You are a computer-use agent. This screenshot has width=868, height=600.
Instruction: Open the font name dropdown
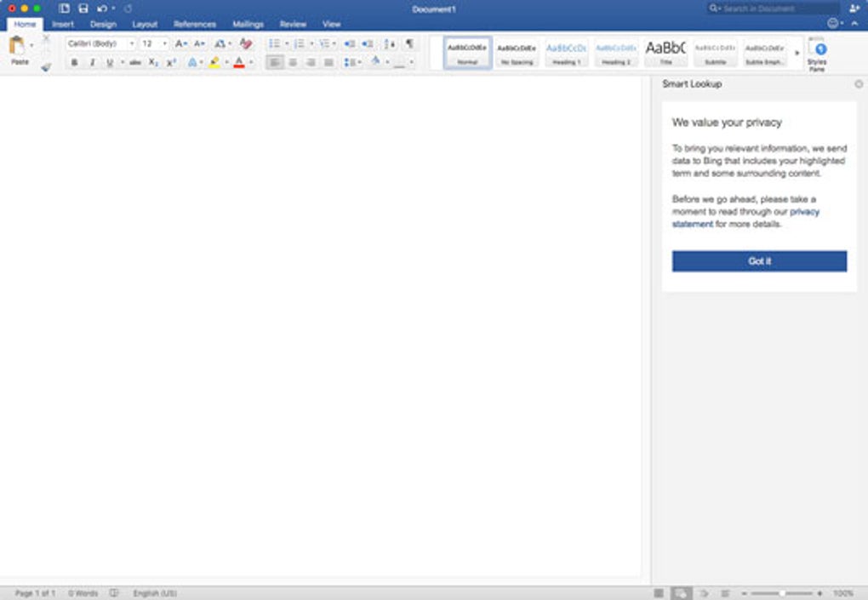point(131,43)
